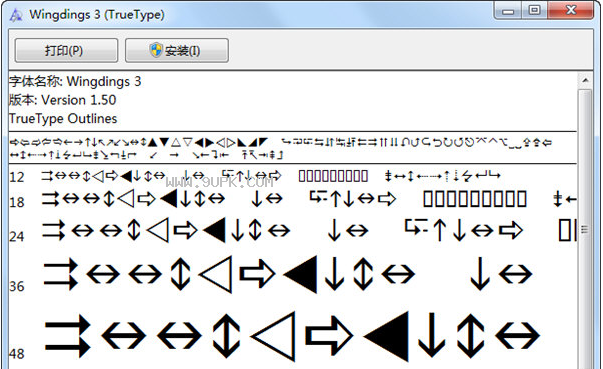This screenshot has width=603, height=369.
Task: Click the double right arrows in 18 row
Action: (51, 199)
